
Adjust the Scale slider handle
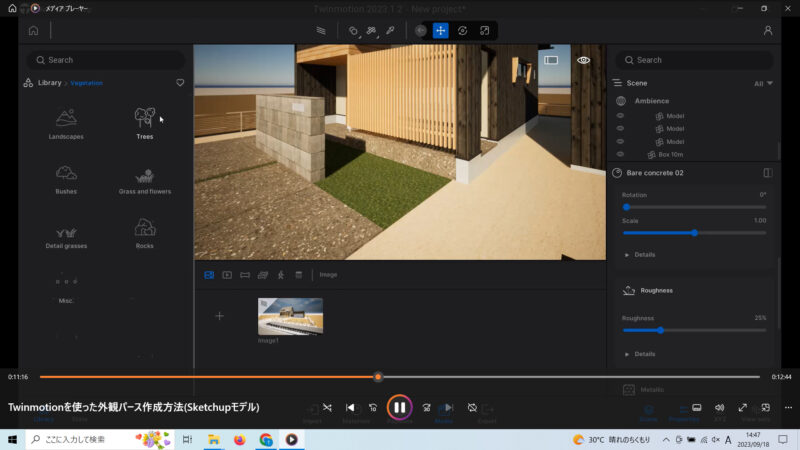click(x=694, y=233)
